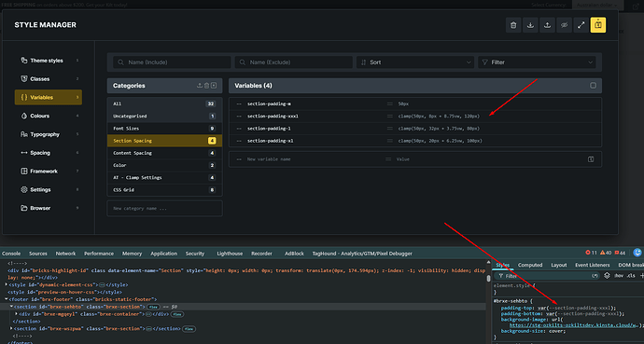Focus the Name (Include) search field
Image resolution: width=644 pixels, height=344 pixels.
(x=172, y=62)
